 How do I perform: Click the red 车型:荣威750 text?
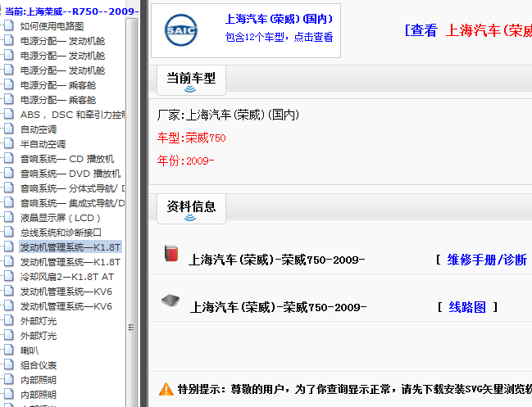pyautogui.click(x=191, y=138)
